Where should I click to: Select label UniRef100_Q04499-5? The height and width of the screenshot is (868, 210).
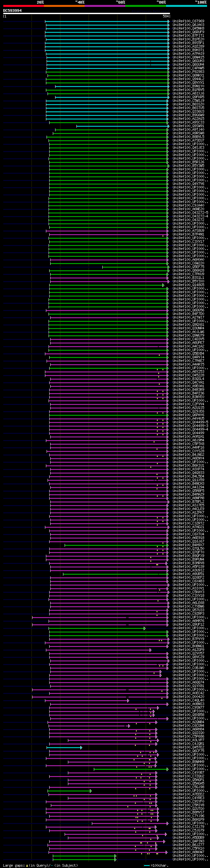pos(191,422)
